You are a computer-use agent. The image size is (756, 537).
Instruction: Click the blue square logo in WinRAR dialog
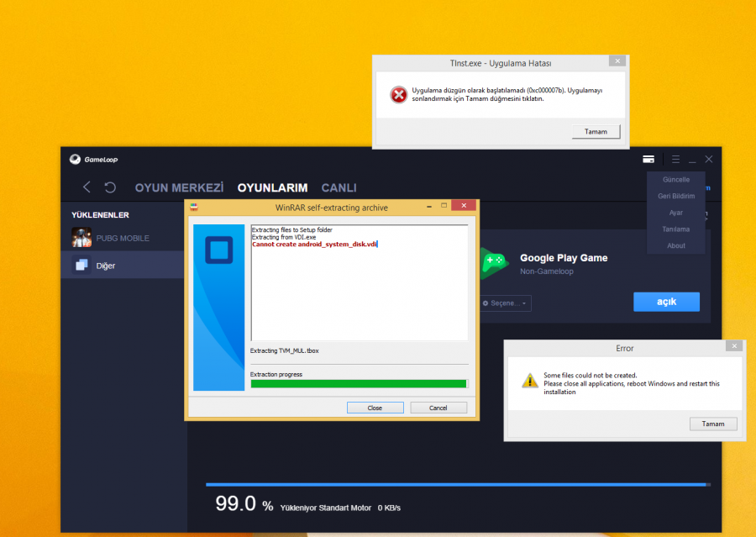pos(219,250)
